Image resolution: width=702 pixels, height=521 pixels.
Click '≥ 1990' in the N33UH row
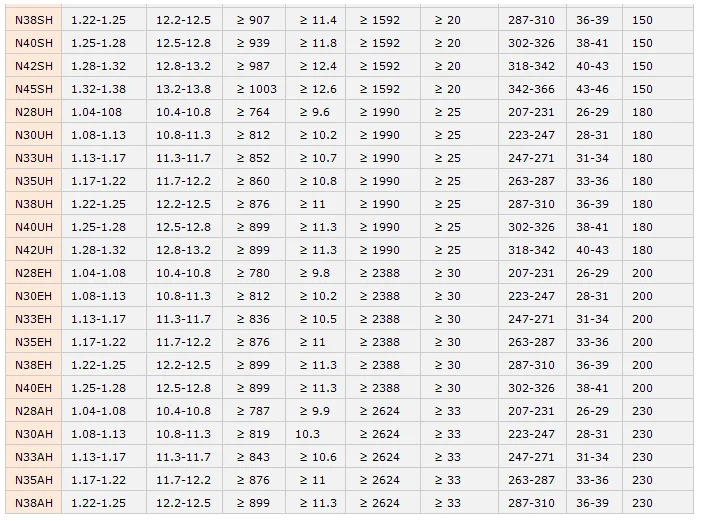tap(383, 158)
